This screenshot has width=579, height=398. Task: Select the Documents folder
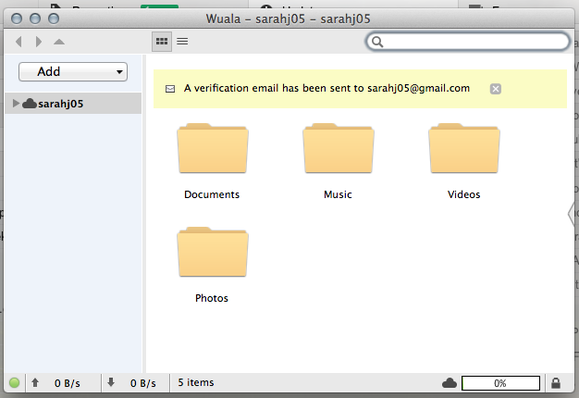pyautogui.click(x=213, y=148)
